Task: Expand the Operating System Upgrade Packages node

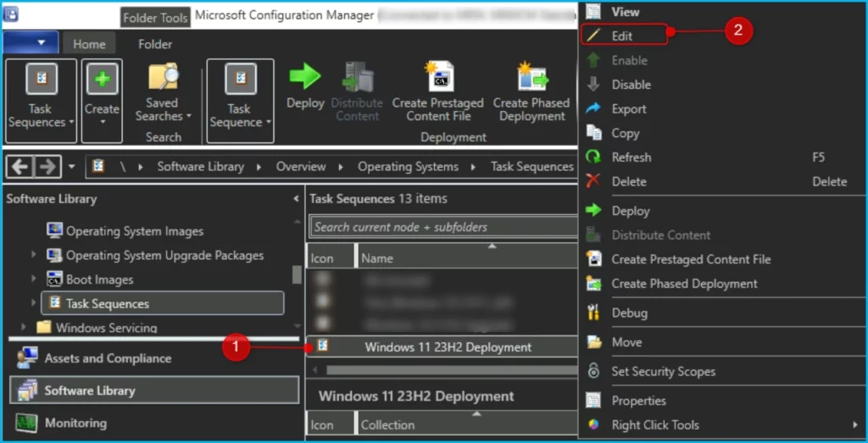Action: pyautogui.click(x=34, y=255)
